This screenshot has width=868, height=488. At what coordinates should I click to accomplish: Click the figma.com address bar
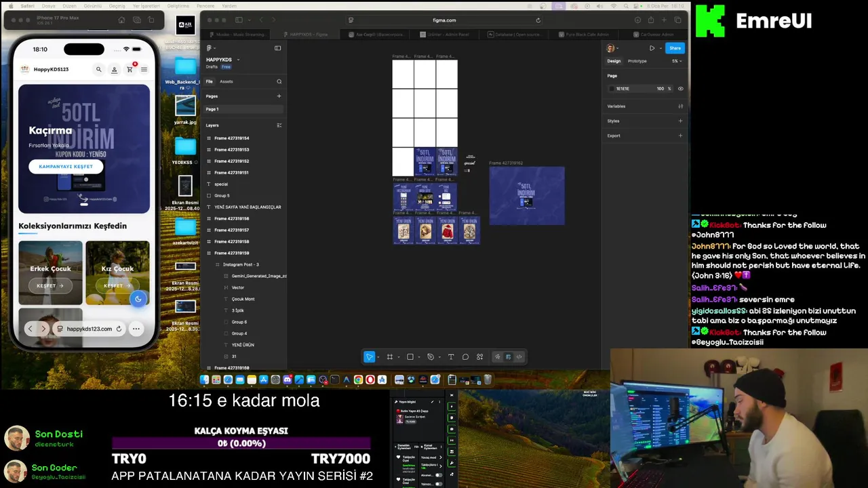444,20
